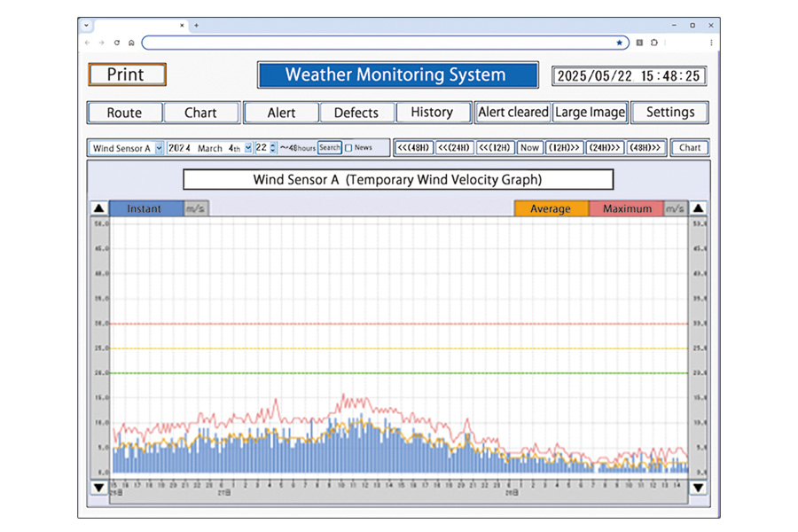Reload the page with refresh icon
Viewport: 798px width, 532px height.
click(117, 43)
